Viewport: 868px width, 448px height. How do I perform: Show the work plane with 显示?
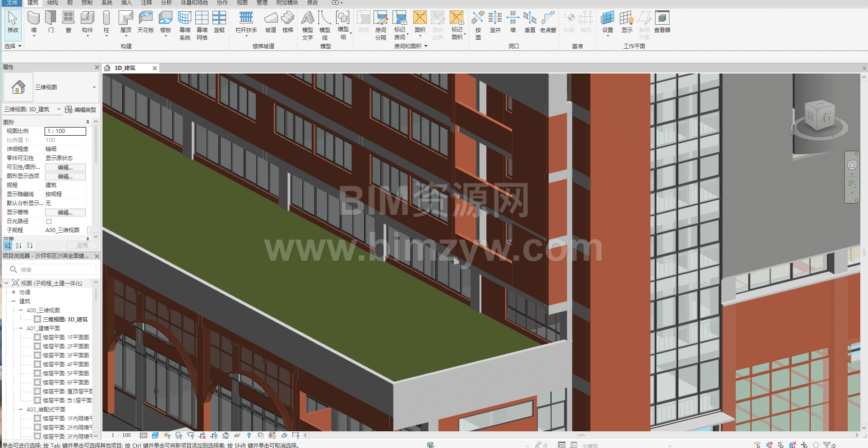627,23
